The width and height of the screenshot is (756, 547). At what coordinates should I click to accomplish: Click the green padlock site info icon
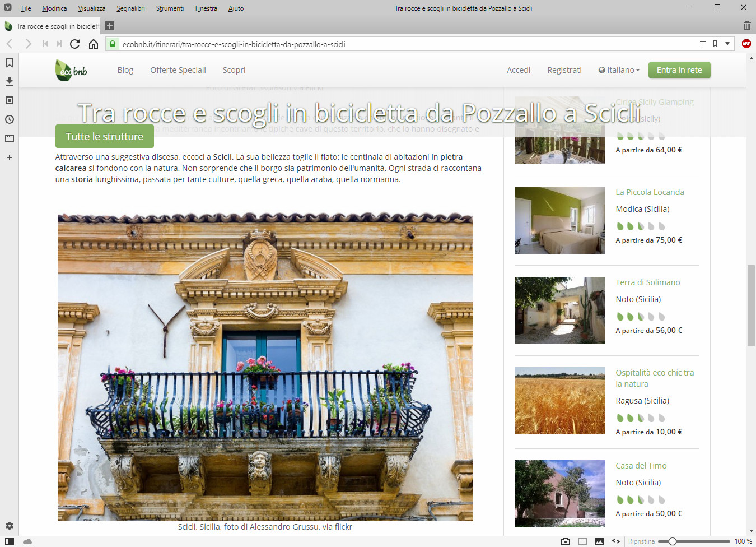click(113, 44)
